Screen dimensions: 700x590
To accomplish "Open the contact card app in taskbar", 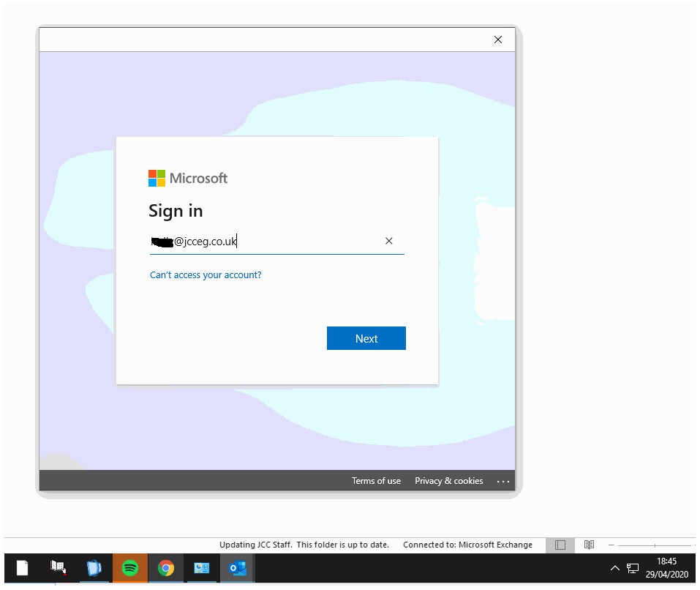I will tap(201, 568).
